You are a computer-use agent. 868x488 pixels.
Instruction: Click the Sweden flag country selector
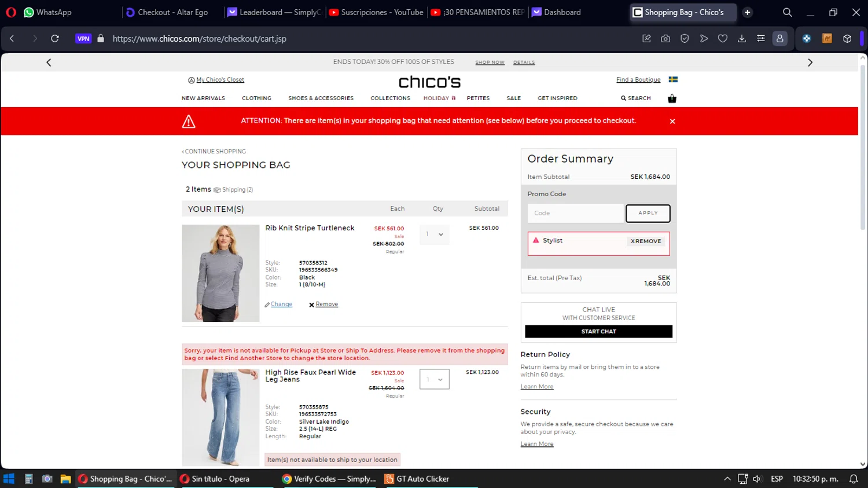(673, 79)
